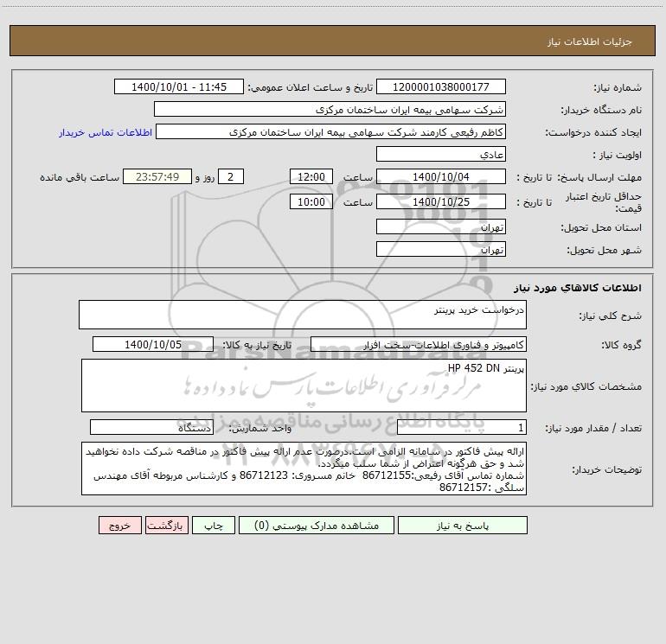Click the label توضیحات خریدار
This screenshot has width=666, height=644.
(606, 469)
